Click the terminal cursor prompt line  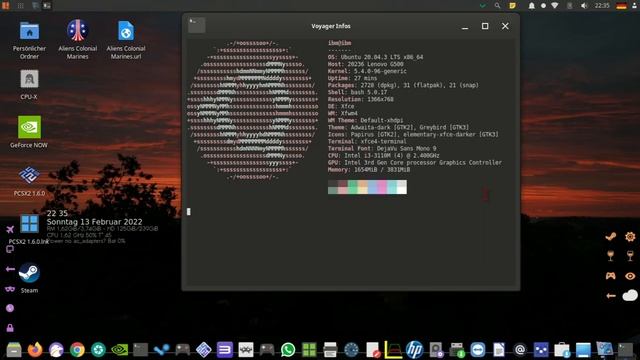189,211
